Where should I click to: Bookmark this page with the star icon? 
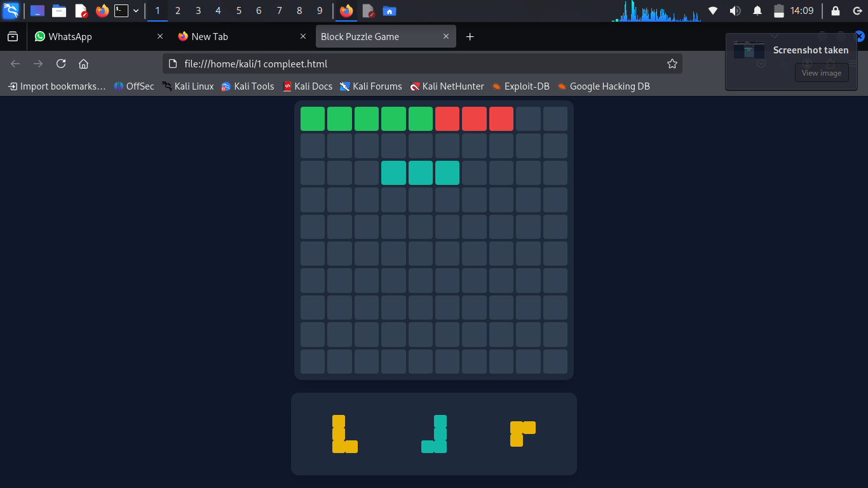(672, 64)
